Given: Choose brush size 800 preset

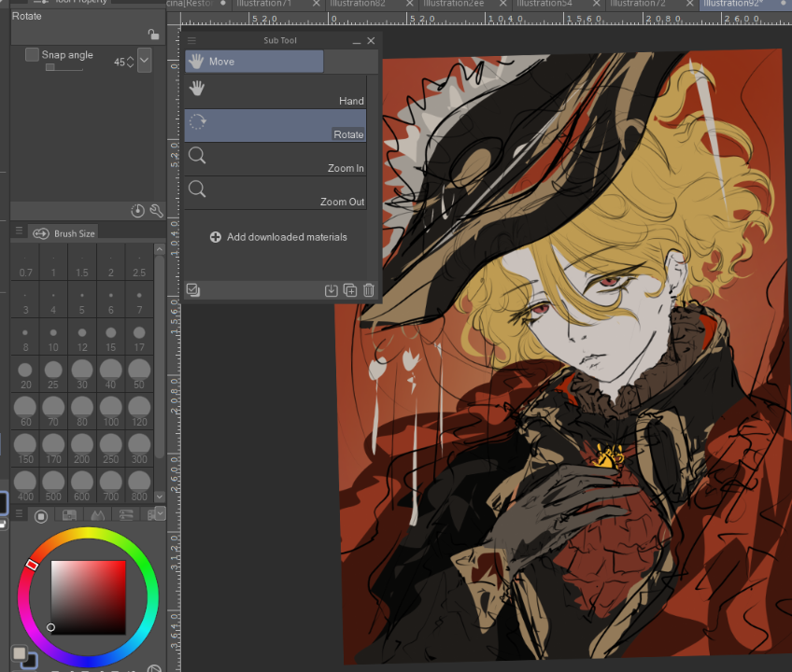Looking at the screenshot, I should [x=139, y=485].
